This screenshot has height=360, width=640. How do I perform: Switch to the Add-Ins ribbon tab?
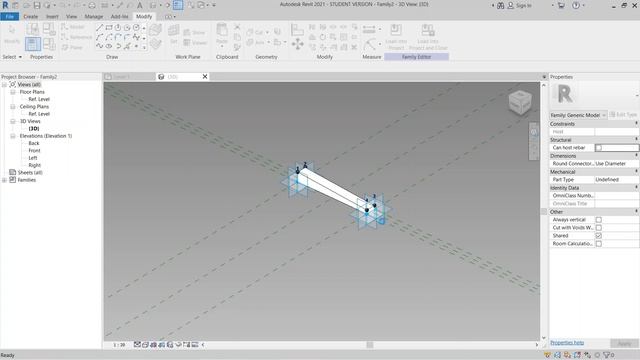pyautogui.click(x=120, y=17)
